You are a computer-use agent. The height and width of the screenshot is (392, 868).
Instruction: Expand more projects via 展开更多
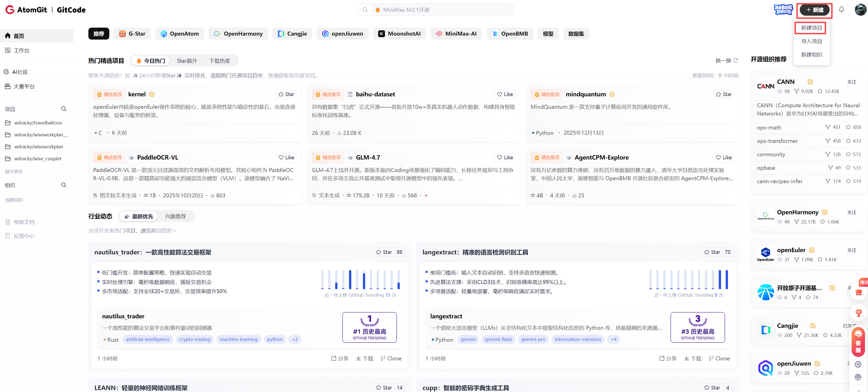[14, 172]
